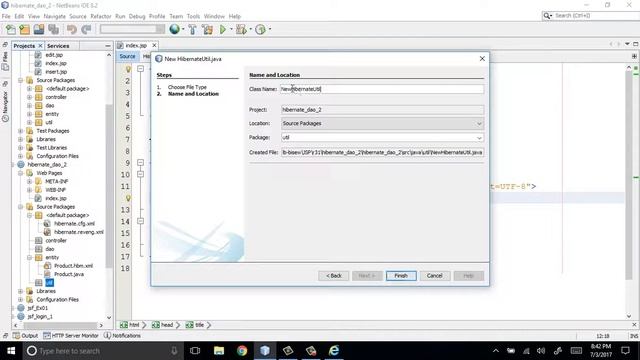The height and width of the screenshot is (360, 640).
Task: Close the New HibernateUtil.java dialog
Action: pos(482,59)
